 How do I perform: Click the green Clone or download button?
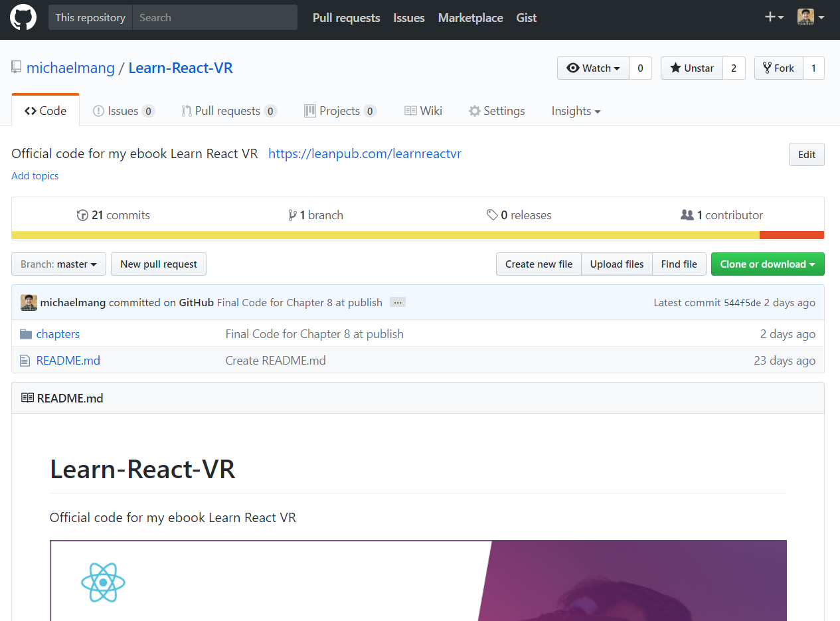pyautogui.click(x=767, y=264)
